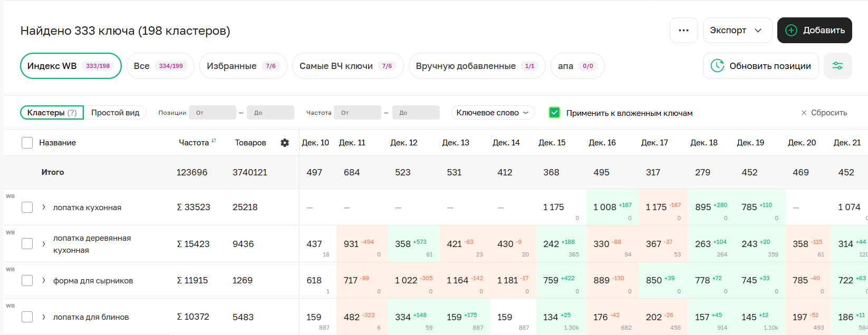Open the Вручную добавленные tab
Image resolution: width=868 pixels, height=335 pixels.
point(476,66)
